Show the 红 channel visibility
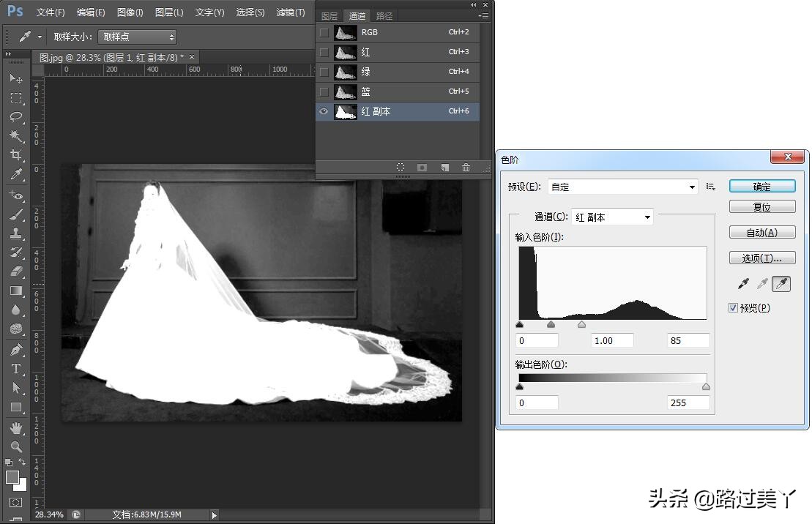Screen dimensions: 812x524 [324, 52]
